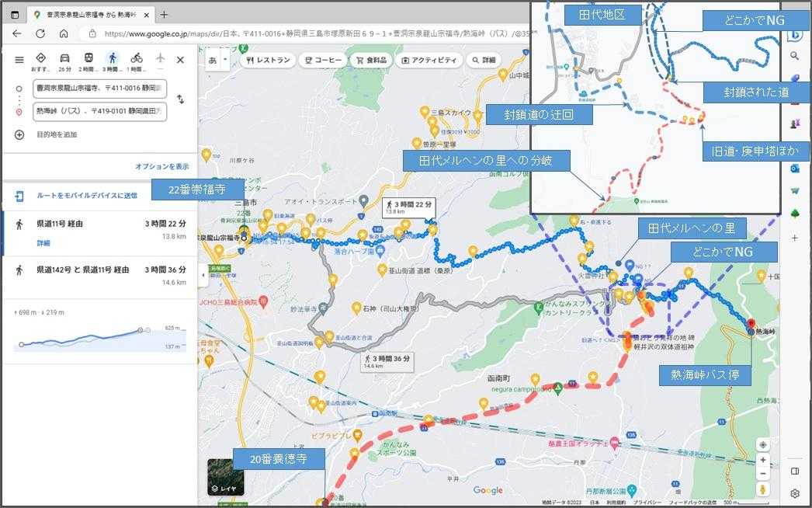Toggle the 食料品 category filter chip
The height and width of the screenshot is (508, 812).
pos(372,60)
